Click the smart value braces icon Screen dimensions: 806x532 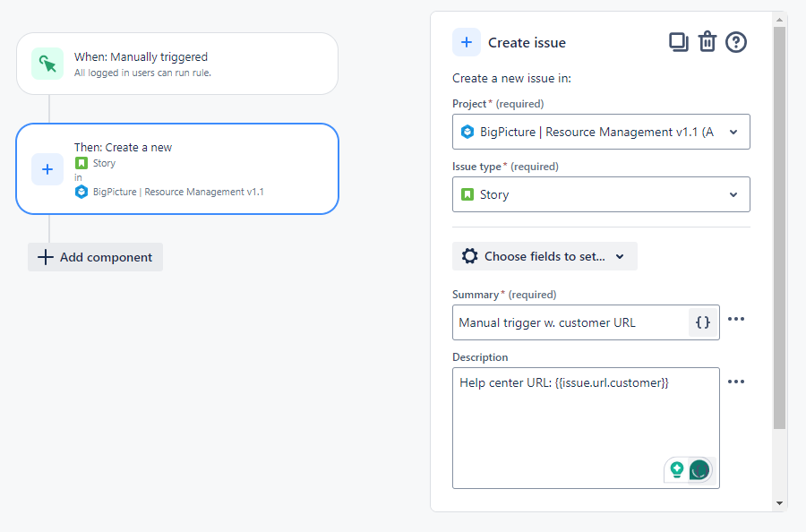(x=703, y=322)
